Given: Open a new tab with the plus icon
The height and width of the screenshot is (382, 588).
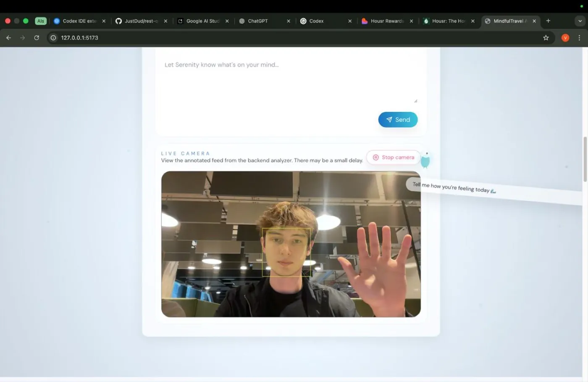Looking at the screenshot, I should pyautogui.click(x=548, y=21).
